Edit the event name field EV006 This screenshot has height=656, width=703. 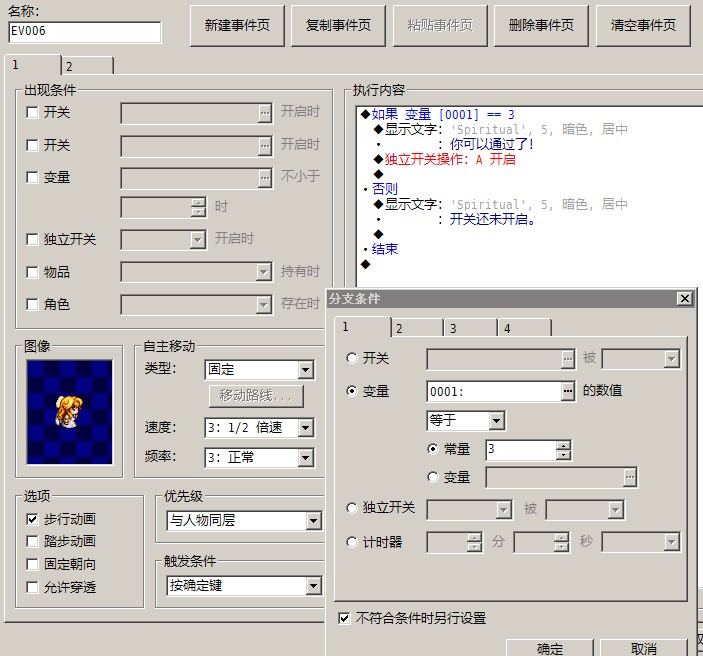(x=85, y=32)
